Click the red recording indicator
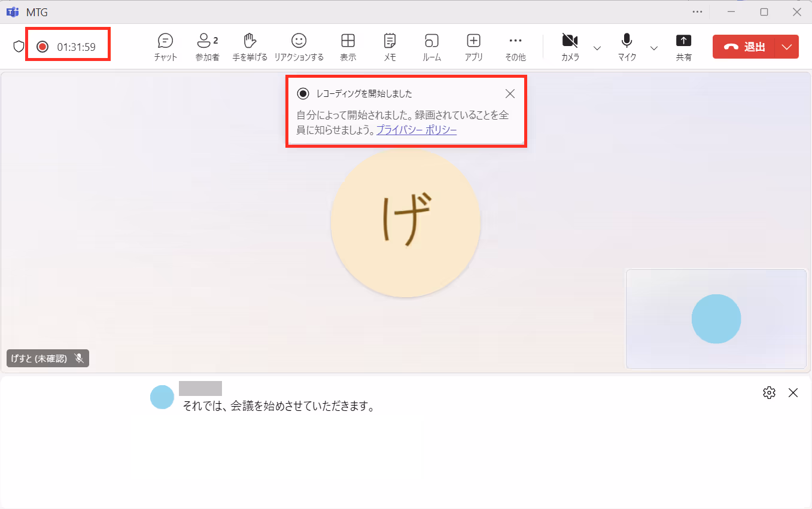This screenshot has width=812, height=509. point(42,47)
